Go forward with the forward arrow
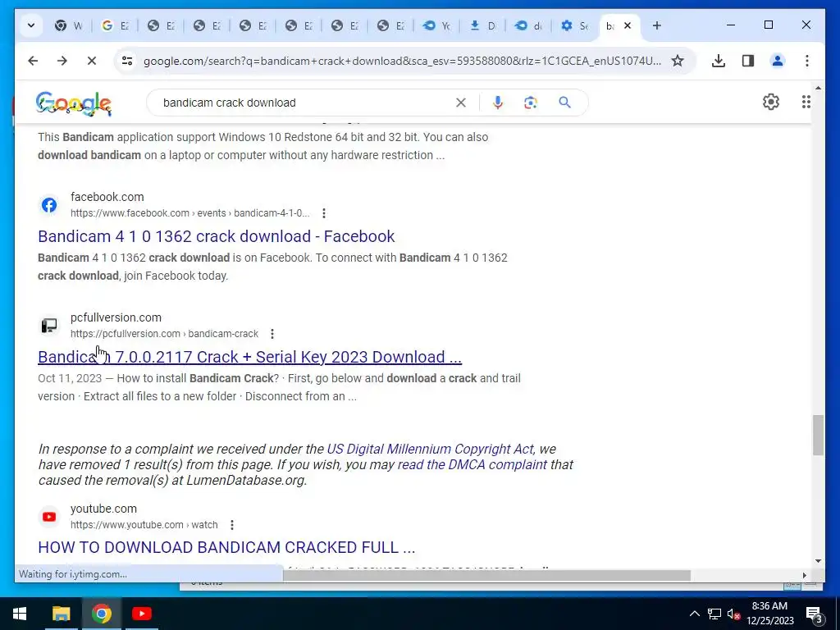The width and height of the screenshot is (840, 630). pyautogui.click(x=62, y=61)
